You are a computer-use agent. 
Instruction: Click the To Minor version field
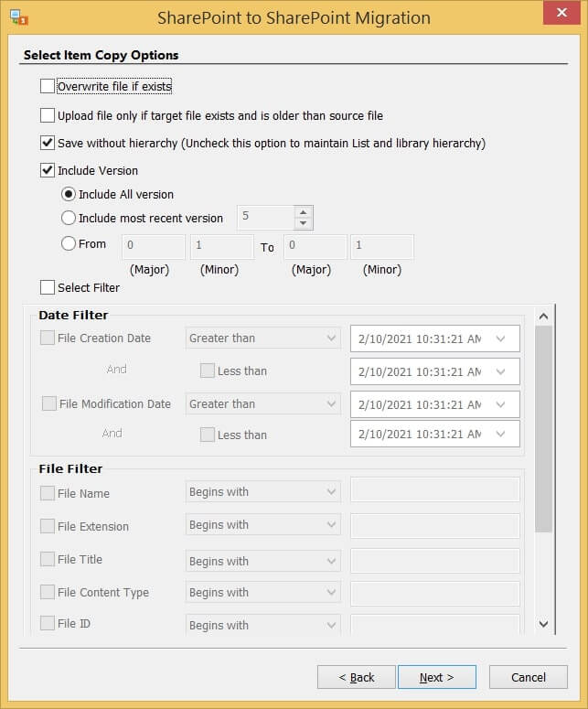point(382,246)
